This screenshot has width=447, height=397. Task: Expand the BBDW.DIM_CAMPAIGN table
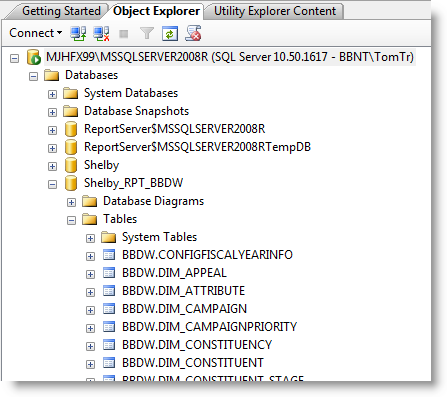(x=90, y=310)
